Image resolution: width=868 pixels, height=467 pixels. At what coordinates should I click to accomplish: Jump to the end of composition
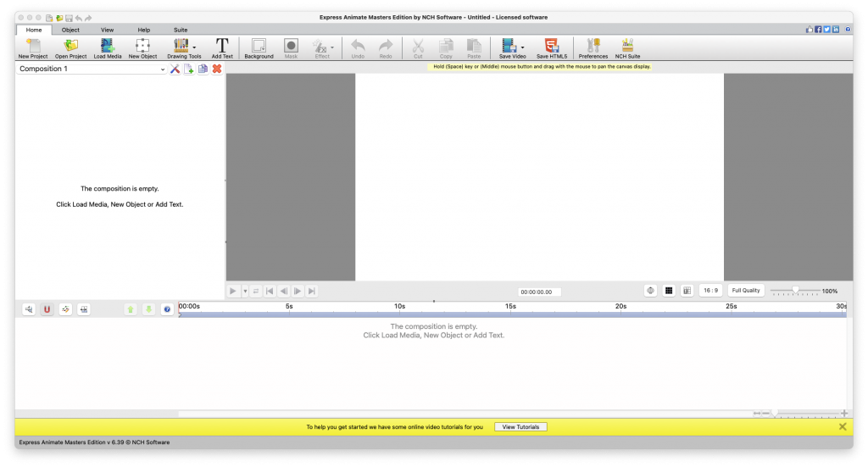[312, 291]
